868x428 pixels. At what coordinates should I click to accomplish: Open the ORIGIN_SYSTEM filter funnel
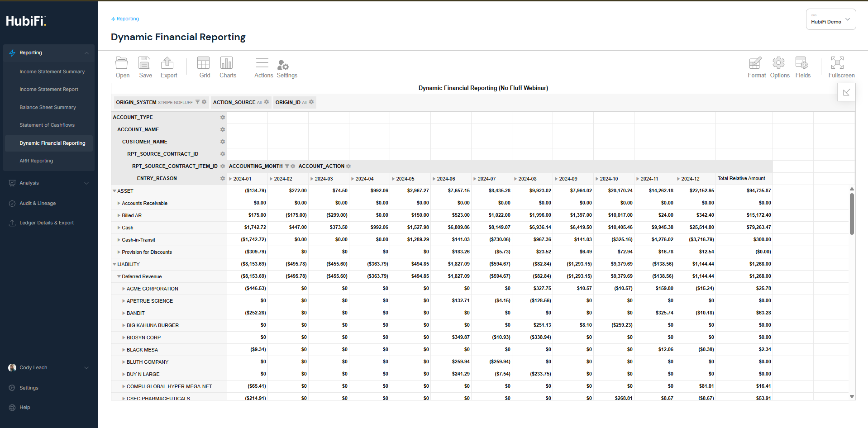[198, 102]
